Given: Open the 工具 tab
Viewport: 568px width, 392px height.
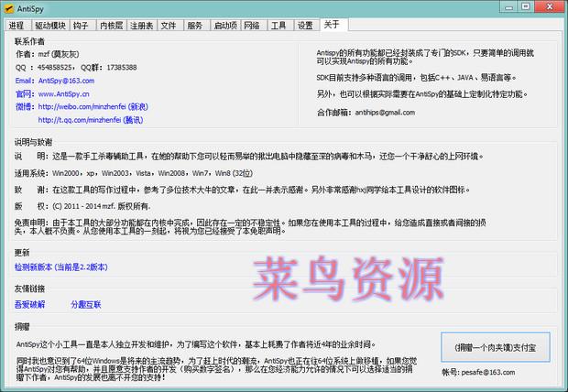Looking at the screenshot, I should (279, 26).
